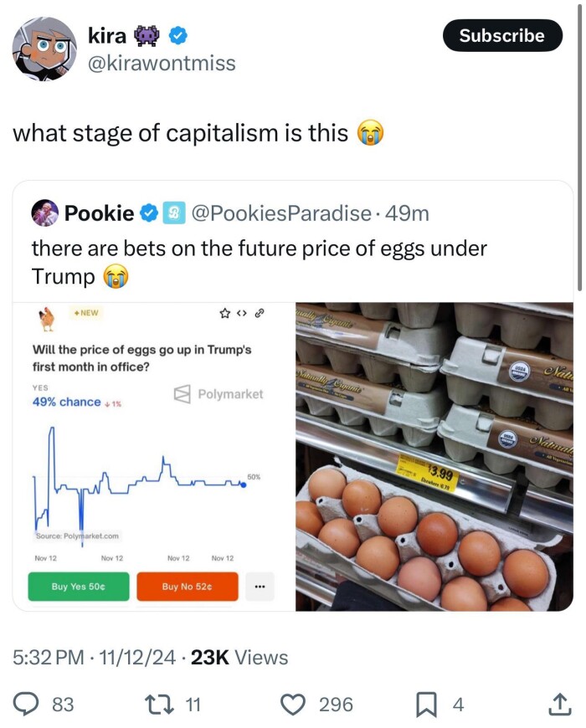Open the egg carton photo
The image size is (586, 728).
tap(434, 457)
